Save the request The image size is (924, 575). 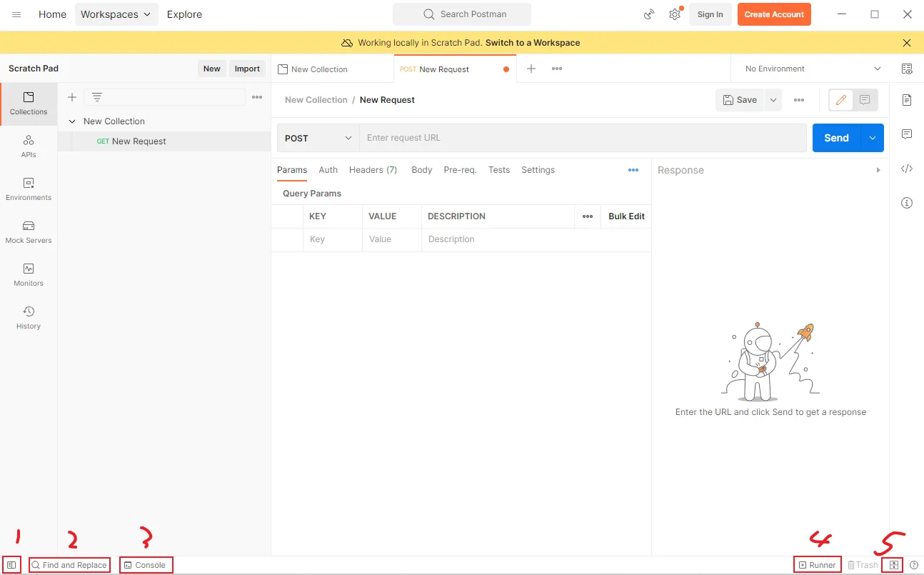[x=740, y=100]
